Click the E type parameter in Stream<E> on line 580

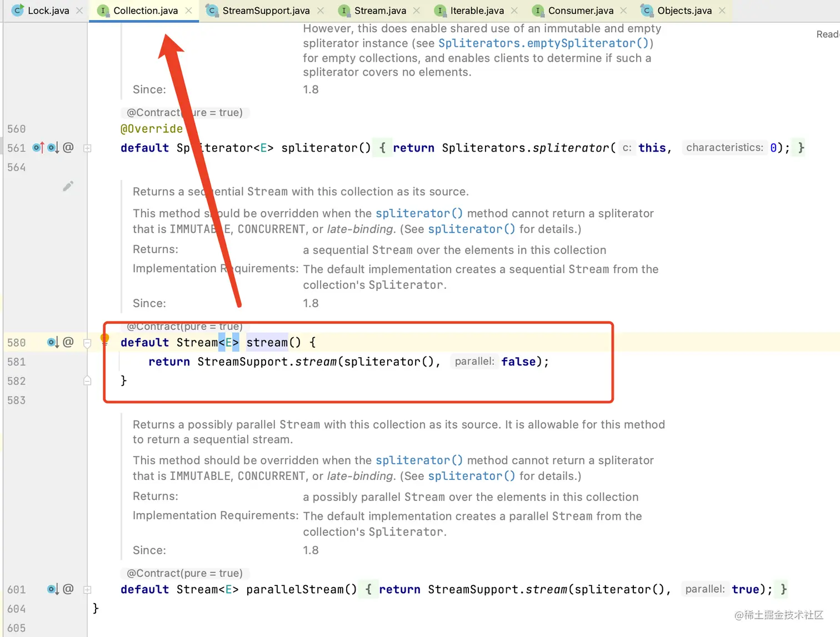(x=229, y=342)
